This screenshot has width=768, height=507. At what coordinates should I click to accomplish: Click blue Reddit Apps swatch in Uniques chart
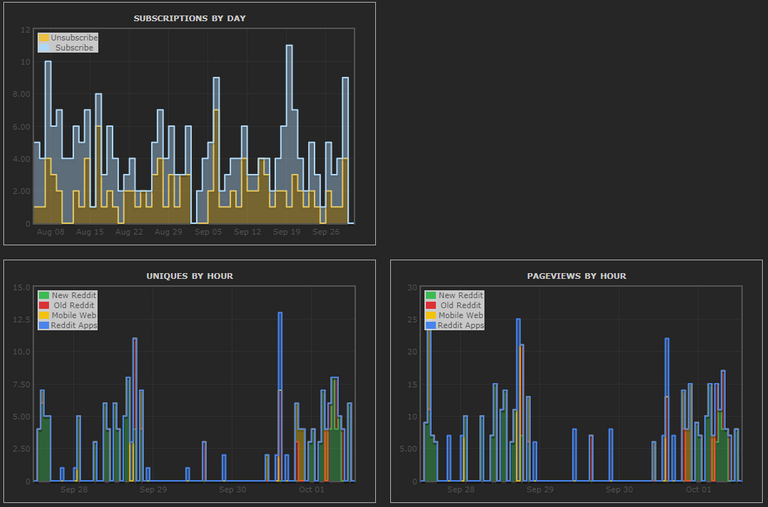coord(44,325)
